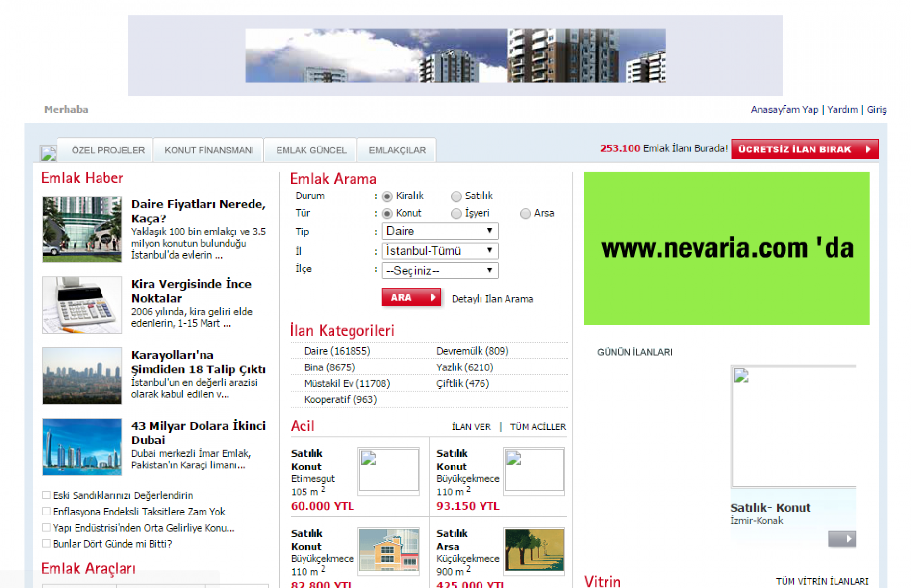The image size is (911, 588).
Task: Open the İlçe dropdown showing --Seçiniz--
Action: coord(439,270)
